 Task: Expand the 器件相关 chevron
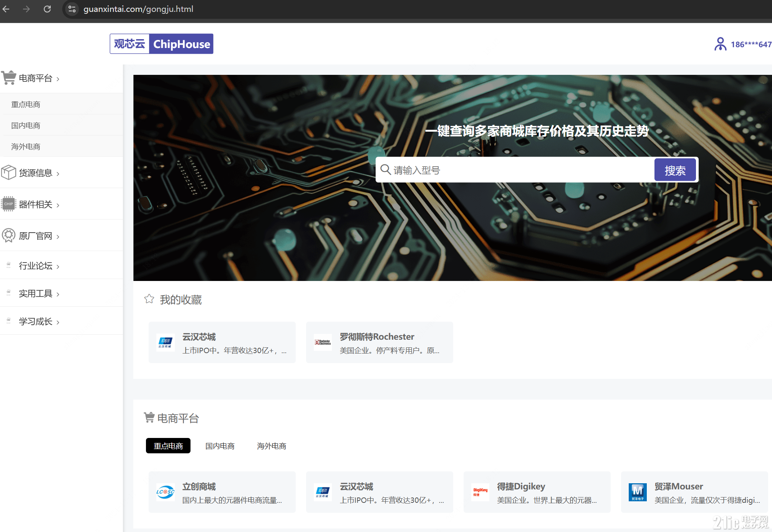click(x=58, y=205)
